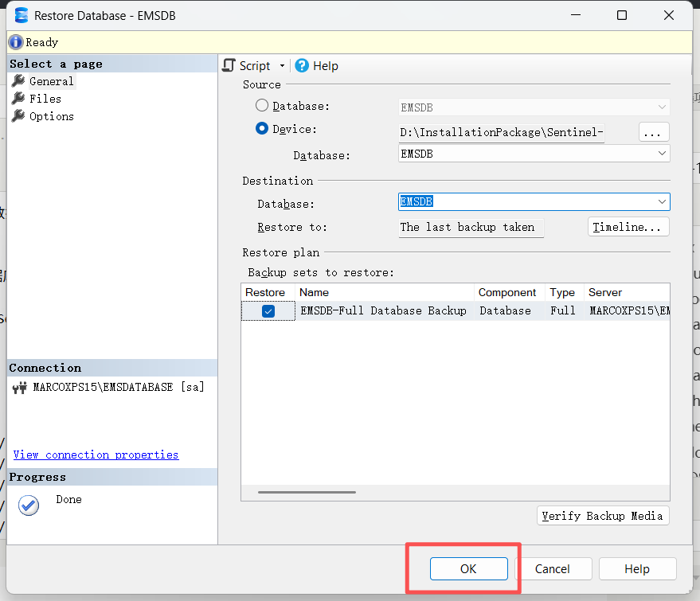Switch to the Files page
700x601 pixels.
pyautogui.click(x=45, y=99)
